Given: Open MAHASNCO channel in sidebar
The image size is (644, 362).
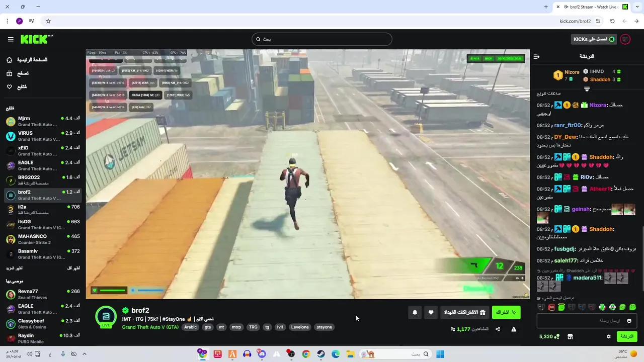Looking at the screenshot, I should point(43,239).
